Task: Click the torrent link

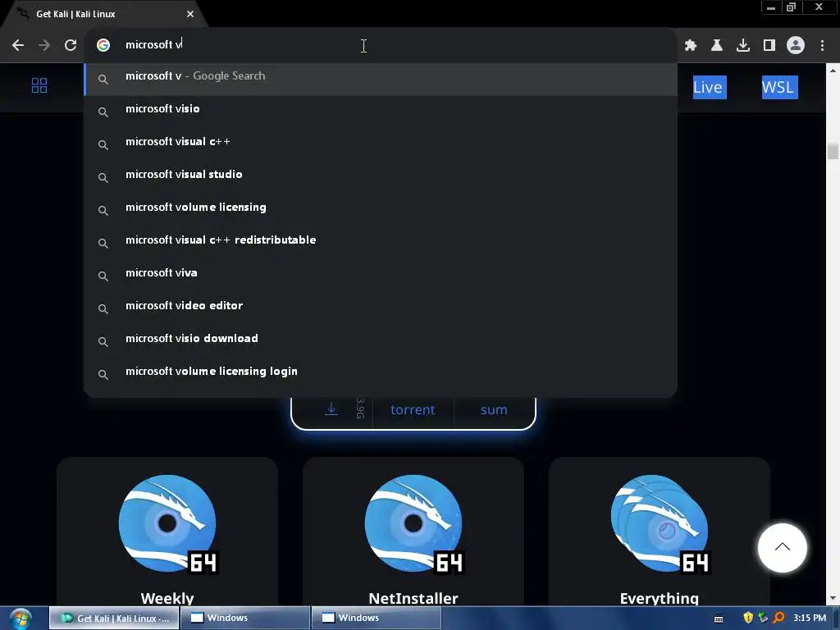Action: click(x=413, y=410)
